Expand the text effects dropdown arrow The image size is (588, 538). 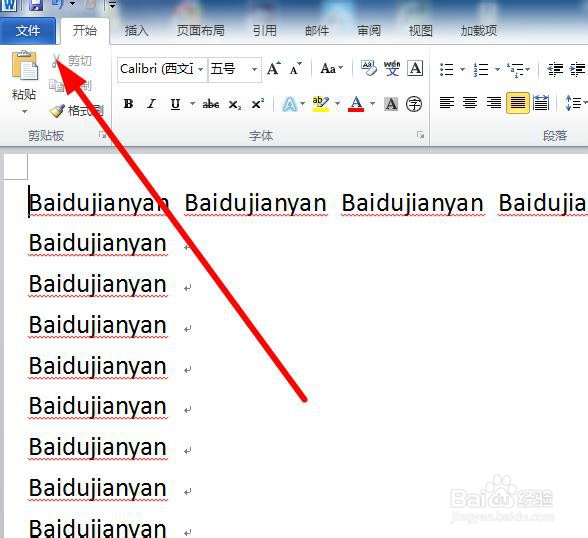click(x=303, y=103)
